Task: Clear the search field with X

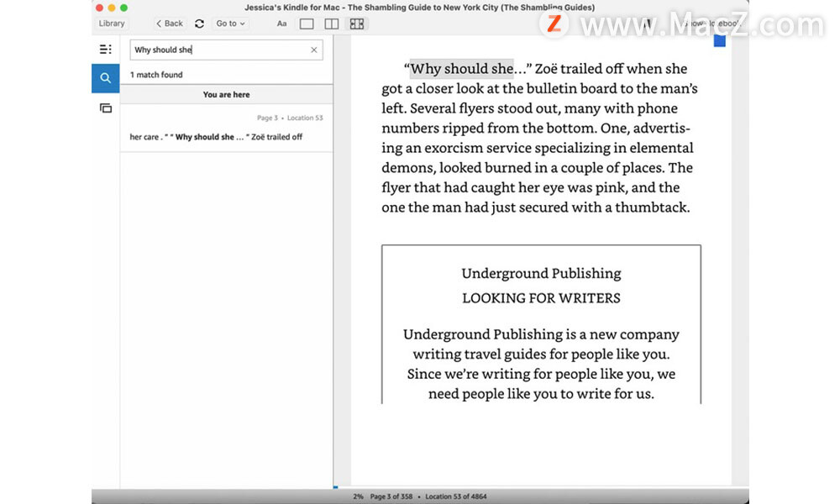Action: 314,50
